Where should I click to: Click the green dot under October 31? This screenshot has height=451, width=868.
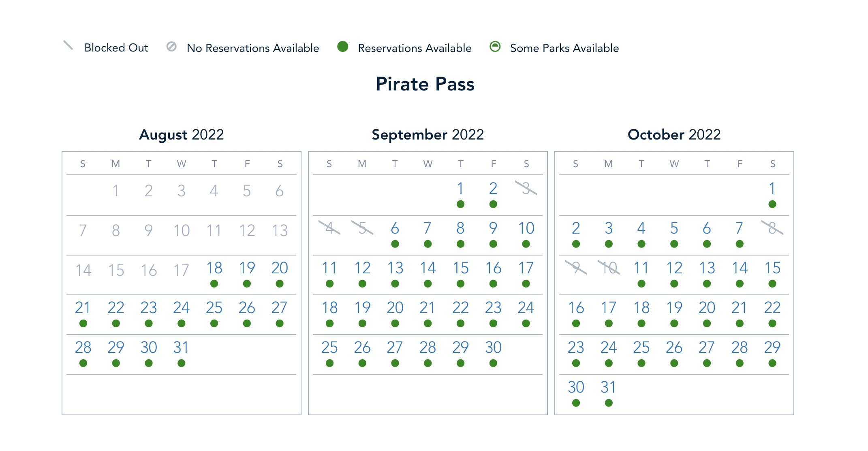(x=609, y=403)
